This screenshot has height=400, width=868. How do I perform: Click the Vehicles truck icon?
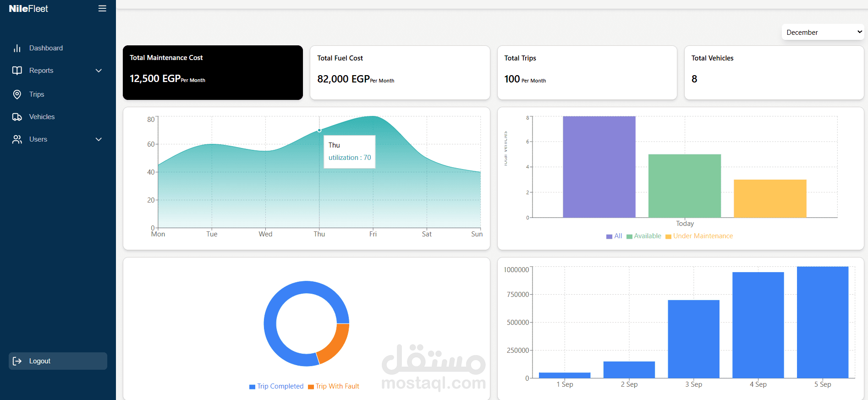point(17,117)
